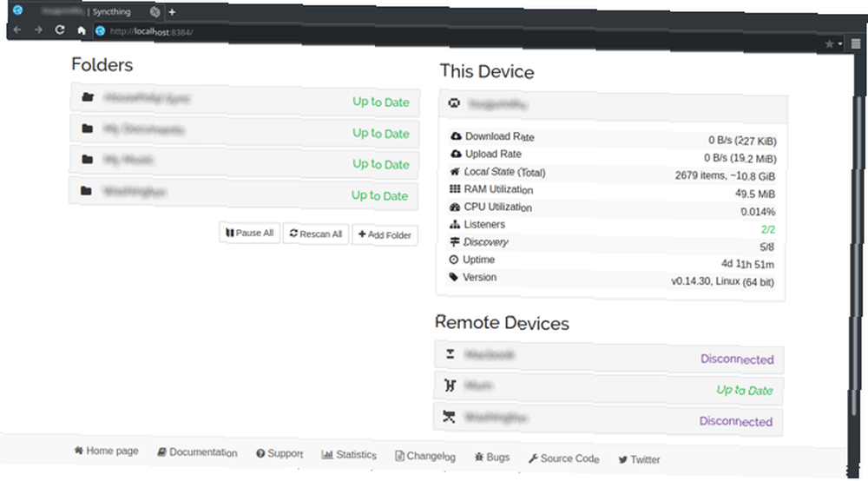The image size is (868, 481).
Task: Click the Local State home icon
Action: (455, 172)
